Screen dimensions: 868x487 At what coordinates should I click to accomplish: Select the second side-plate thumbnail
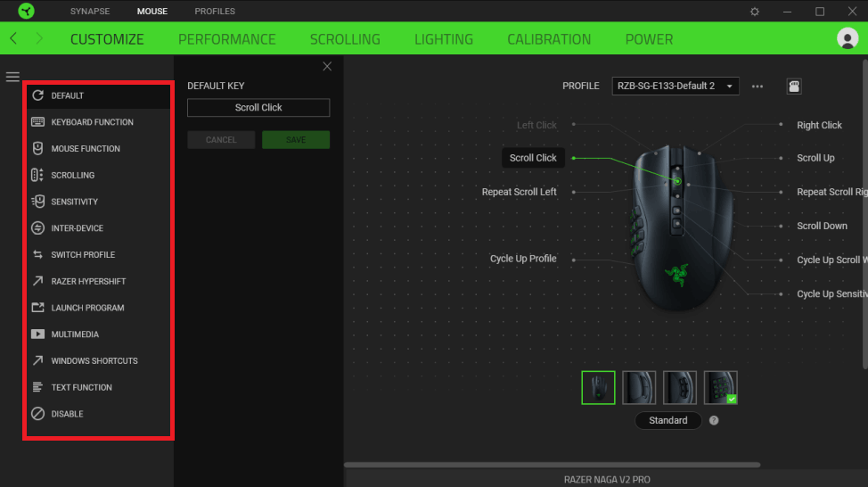(639, 387)
